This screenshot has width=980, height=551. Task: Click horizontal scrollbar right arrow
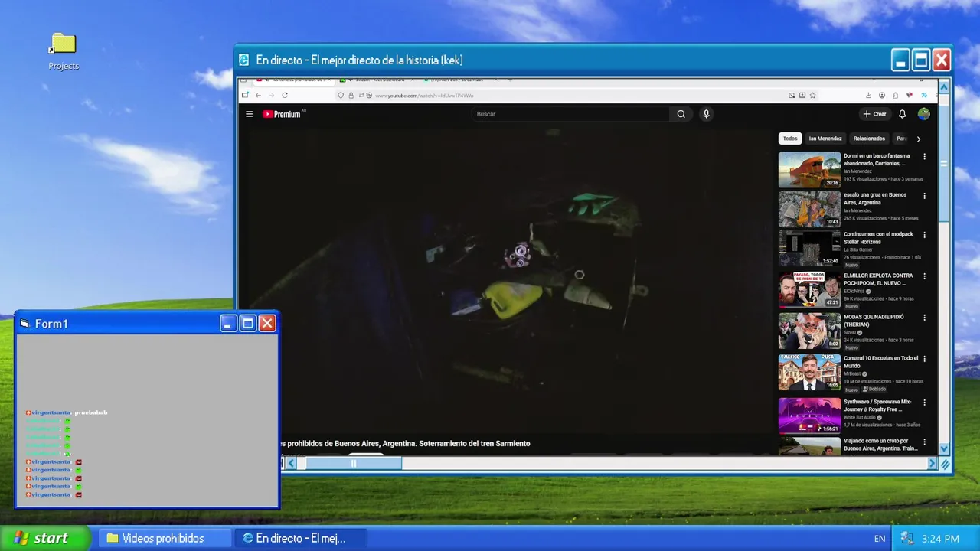click(932, 463)
